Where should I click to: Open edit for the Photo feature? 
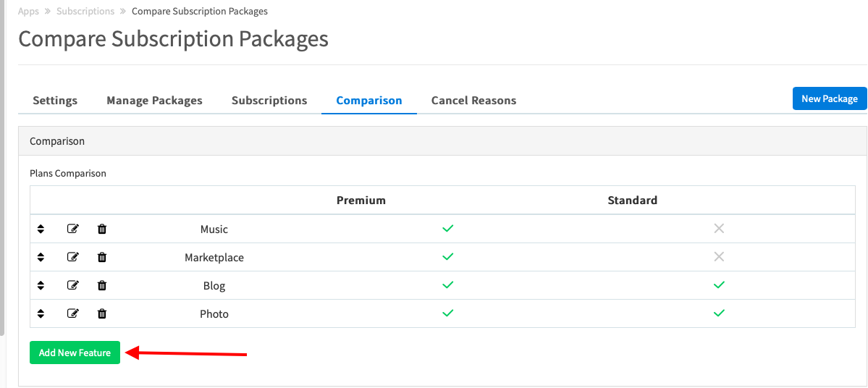(x=72, y=313)
